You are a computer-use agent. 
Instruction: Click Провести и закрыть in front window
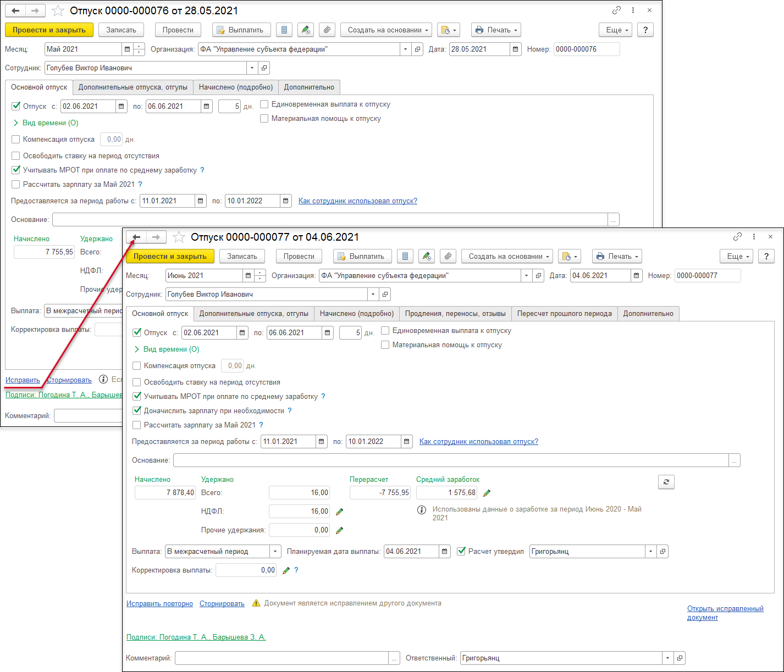coord(170,256)
